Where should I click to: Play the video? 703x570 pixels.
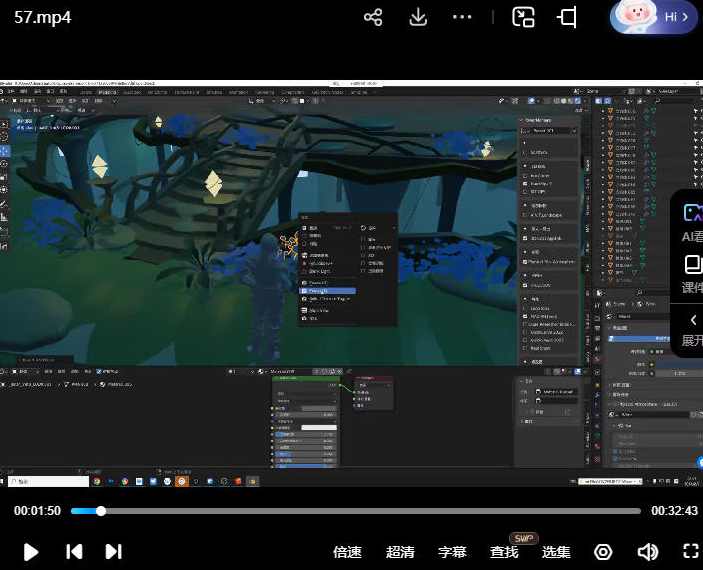pos(30,552)
